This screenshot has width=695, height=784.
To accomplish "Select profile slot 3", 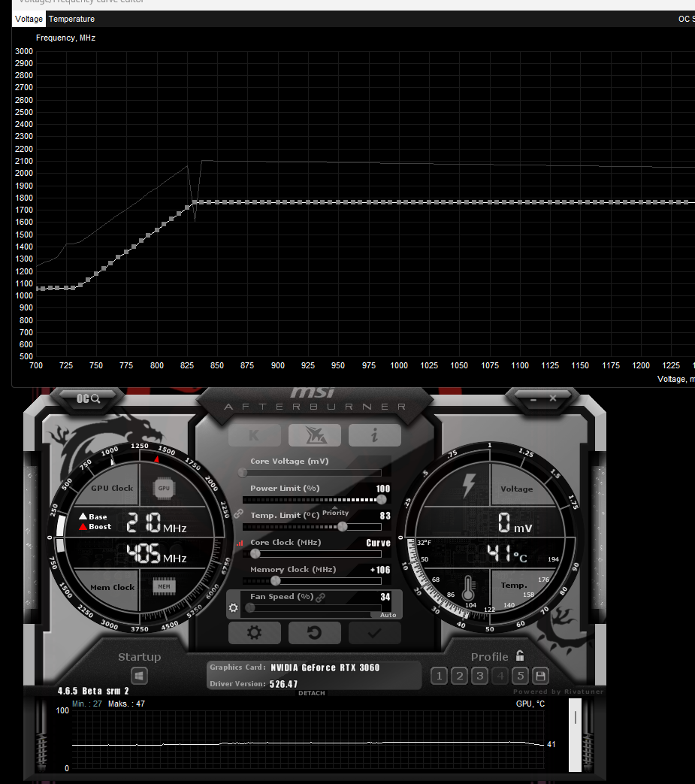I will coord(479,676).
